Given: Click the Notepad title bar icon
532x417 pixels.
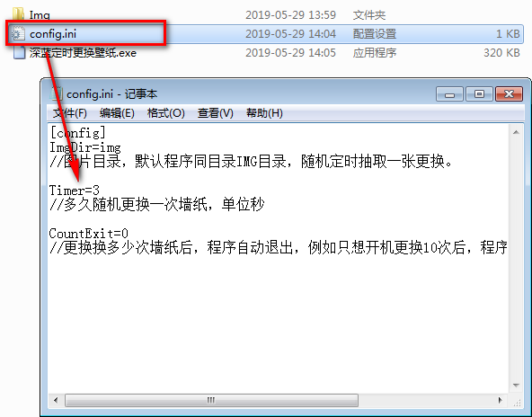Looking at the screenshot, I should (x=57, y=94).
